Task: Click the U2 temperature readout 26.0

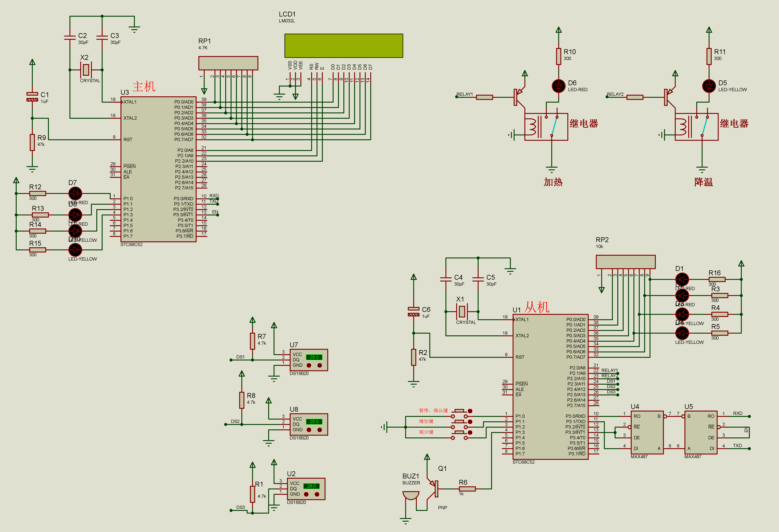Action: (x=311, y=486)
